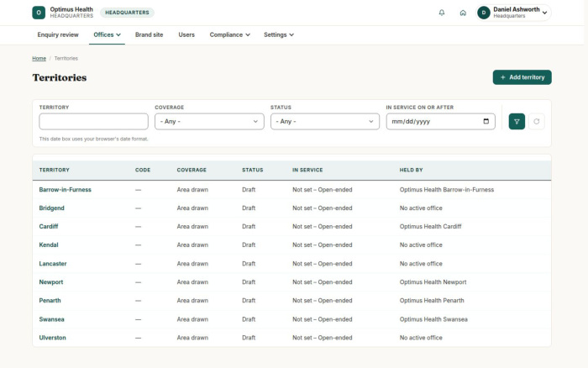
Task: Click the Territories breadcrumb text
Action: pos(66,59)
